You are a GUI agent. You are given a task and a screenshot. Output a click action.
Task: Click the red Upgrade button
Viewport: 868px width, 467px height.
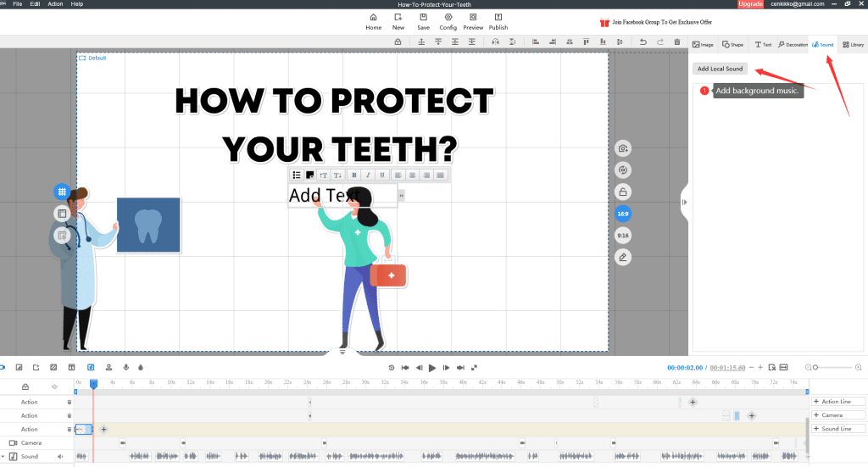749,4
